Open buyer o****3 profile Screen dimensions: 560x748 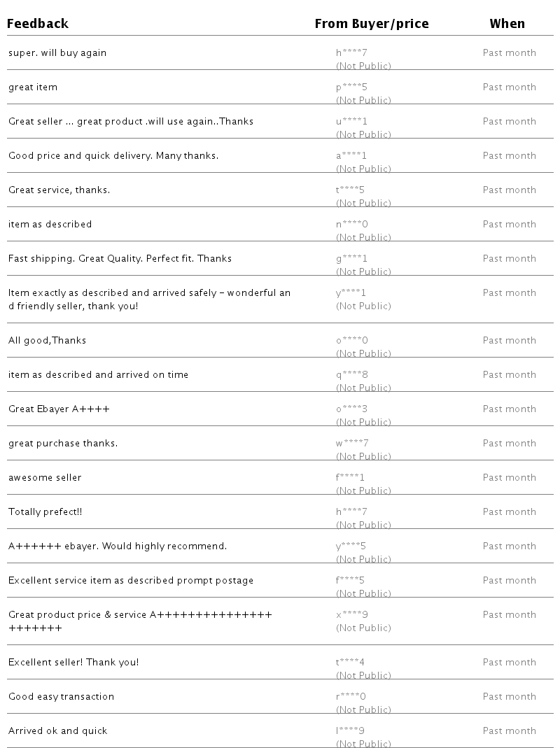pyautogui.click(x=351, y=409)
